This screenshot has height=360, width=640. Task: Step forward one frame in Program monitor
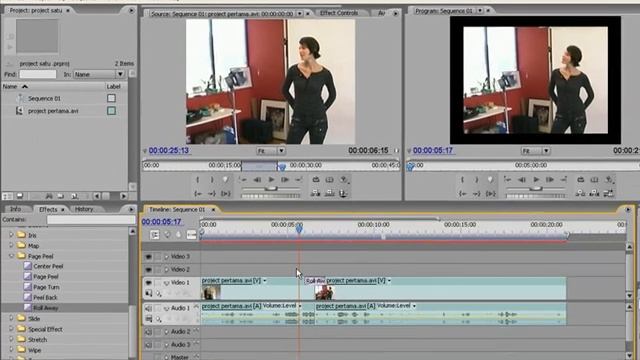click(550, 180)
